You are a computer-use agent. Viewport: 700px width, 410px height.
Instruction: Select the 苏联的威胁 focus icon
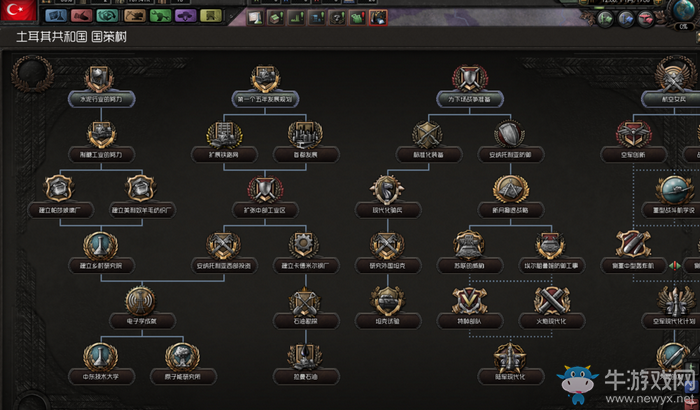pos(469,245)
